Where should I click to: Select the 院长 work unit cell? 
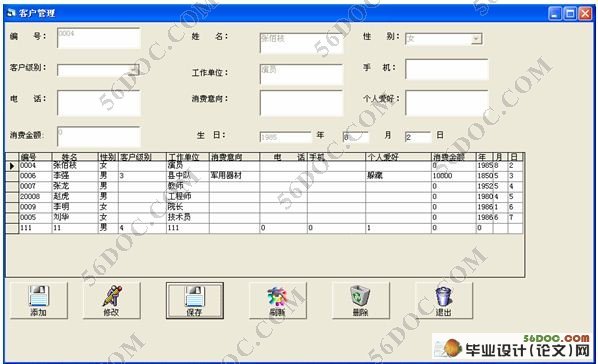tap(188, 207)
